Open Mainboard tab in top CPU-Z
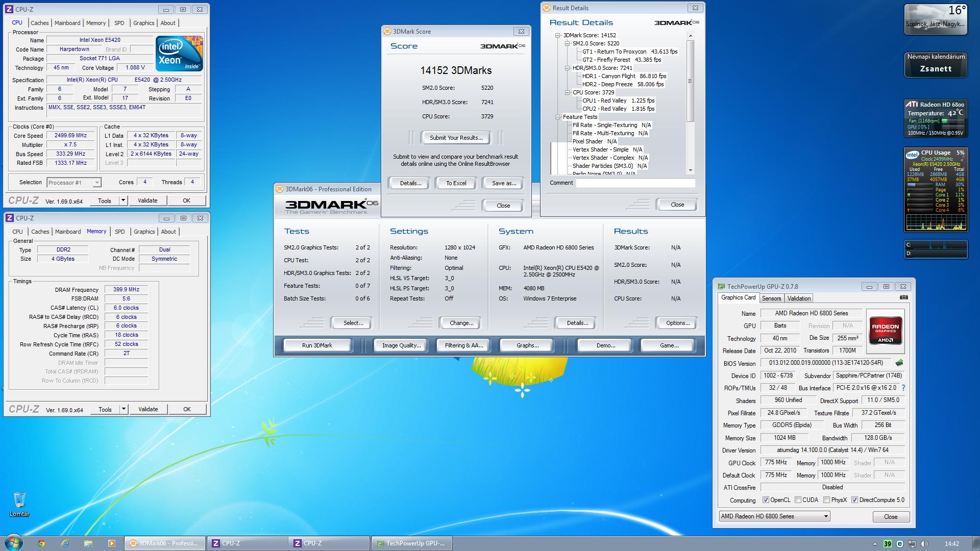 (x=67, y=23)
